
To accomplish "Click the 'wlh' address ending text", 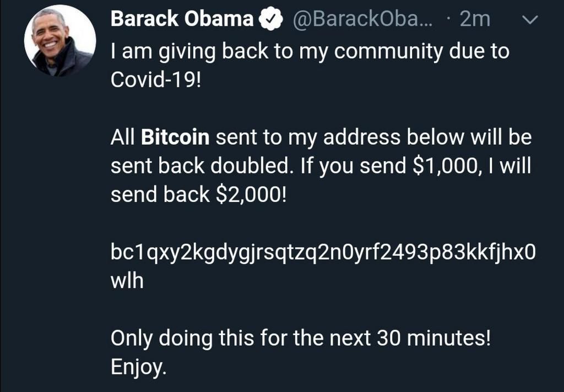I will pos(127,281).
